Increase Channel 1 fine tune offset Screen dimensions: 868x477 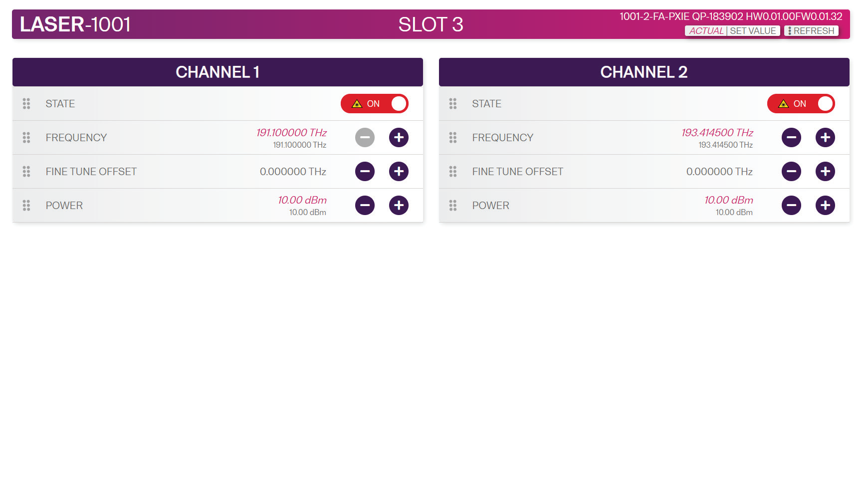pyautogui.click(x=399, y=172)
